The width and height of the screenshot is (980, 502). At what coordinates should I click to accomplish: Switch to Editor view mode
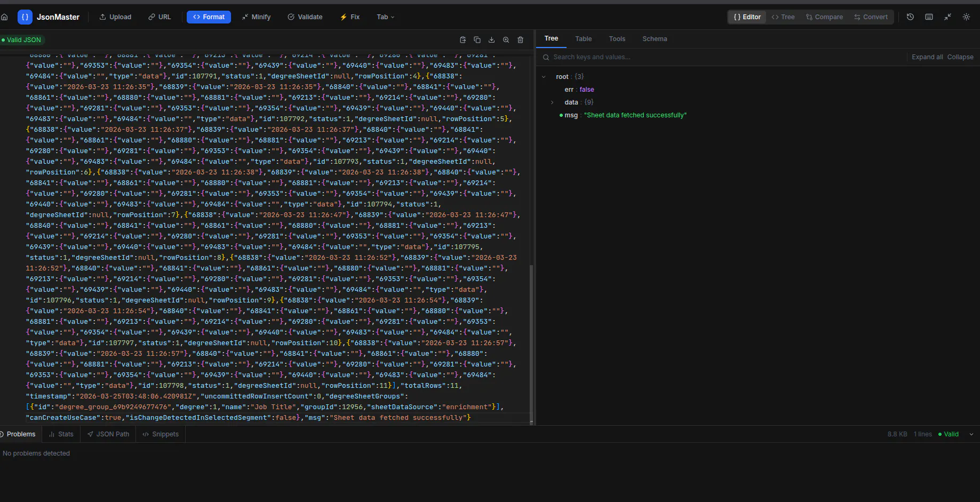[747, 17]
